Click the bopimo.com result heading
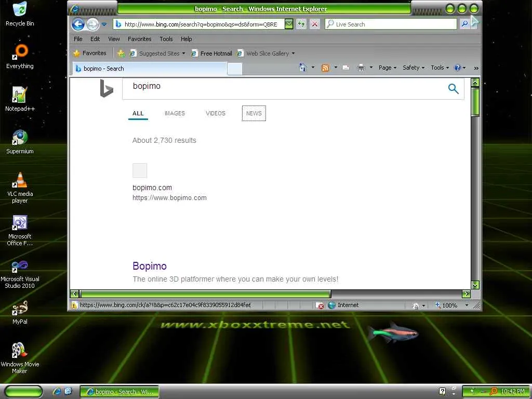The width and height of the screenshot is (532, 399). (152, 188)
